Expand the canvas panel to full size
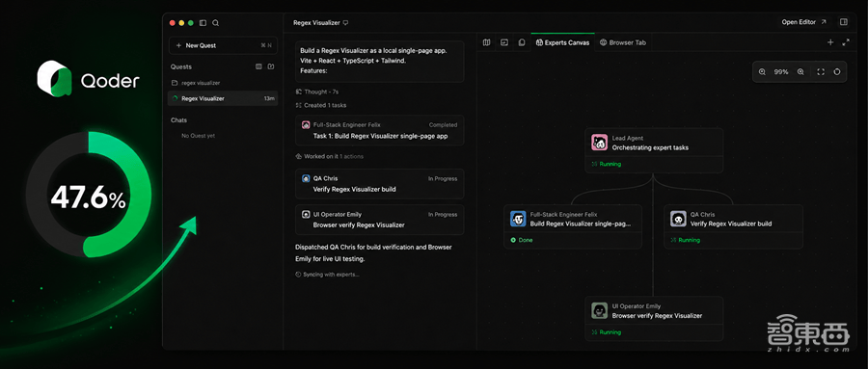Image resolution: width=868 pixels, height=369 pixels. pyautogui.click(x=846, y=42)
